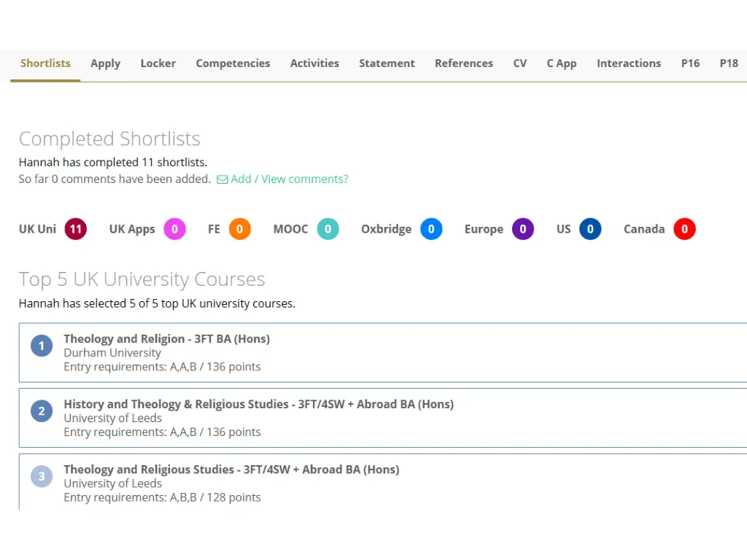The width and height of the screenshot is (747, 560).
Task: Click 'Hannah has completed 11 shortlists.' text
Action: coord(113,163)
